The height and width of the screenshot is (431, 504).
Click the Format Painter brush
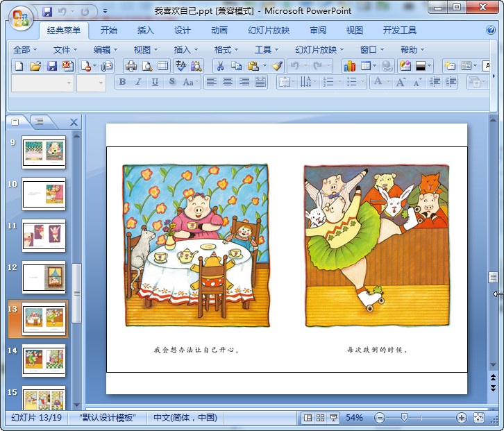point(277,66)
